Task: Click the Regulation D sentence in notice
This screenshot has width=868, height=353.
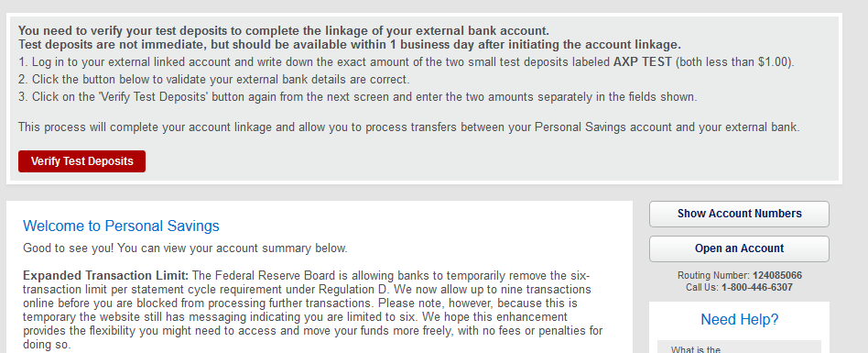Action: click(x=307, y=282)
